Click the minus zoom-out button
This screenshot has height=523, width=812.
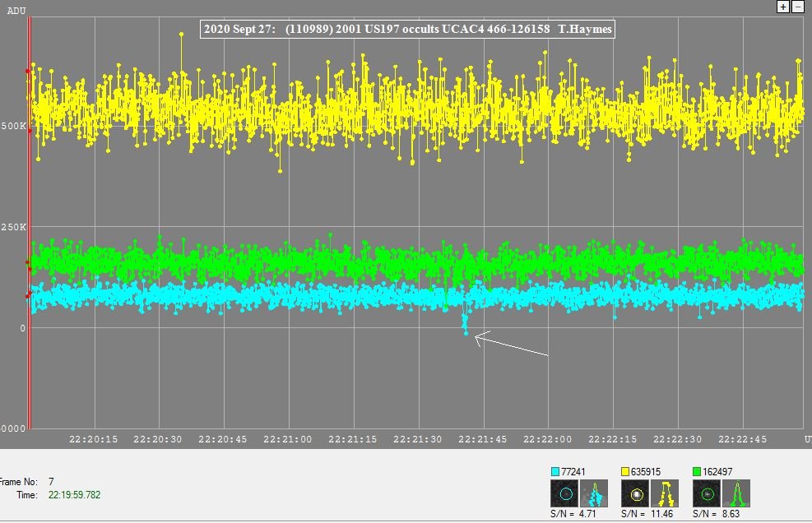(798, 7)
